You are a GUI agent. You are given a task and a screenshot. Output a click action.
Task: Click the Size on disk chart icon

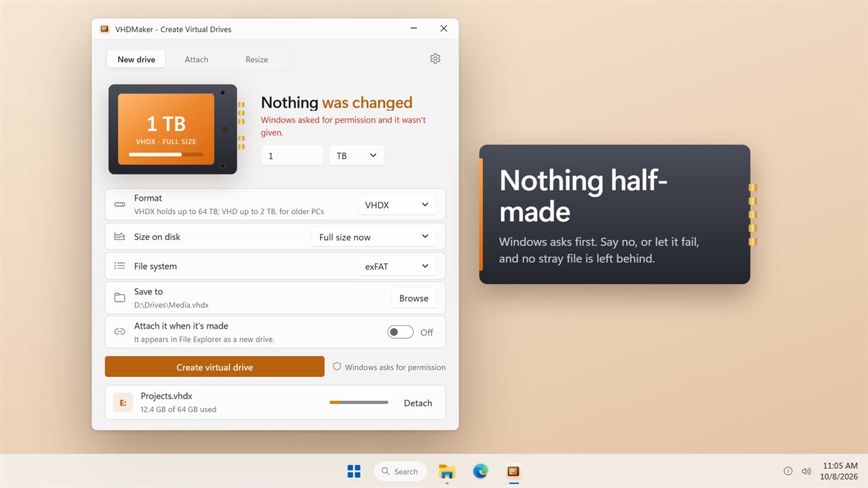[x=120, y=237]
